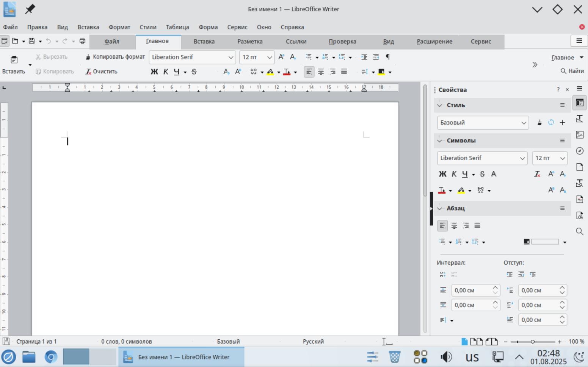Click the strikethrough icon in the ribbon
The image size is (588, 367).
pos(194,72)
